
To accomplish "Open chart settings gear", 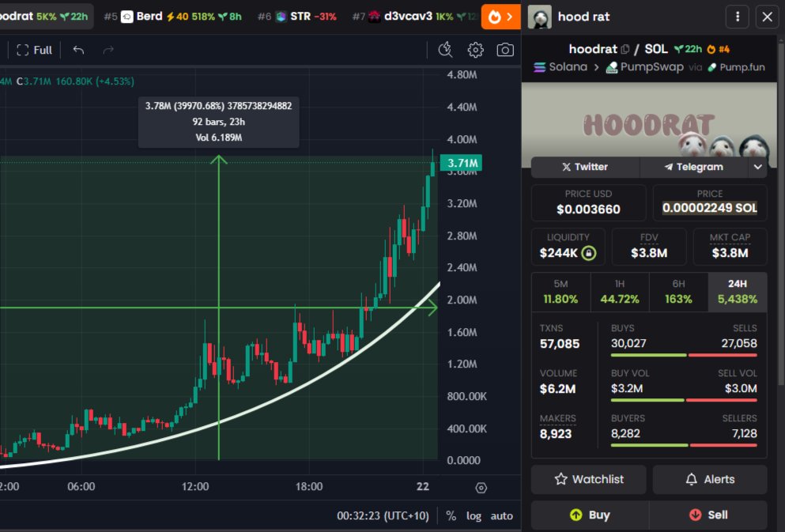I will pos(475,50).
